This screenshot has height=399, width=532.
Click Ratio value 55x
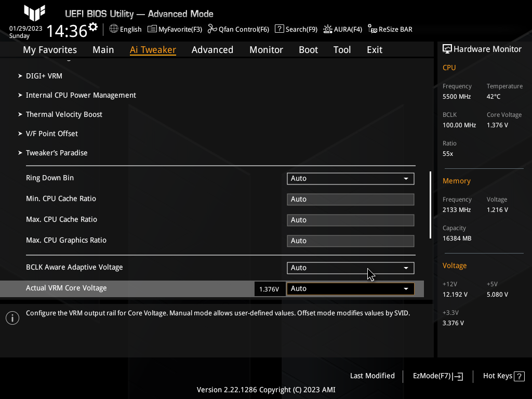447,154
